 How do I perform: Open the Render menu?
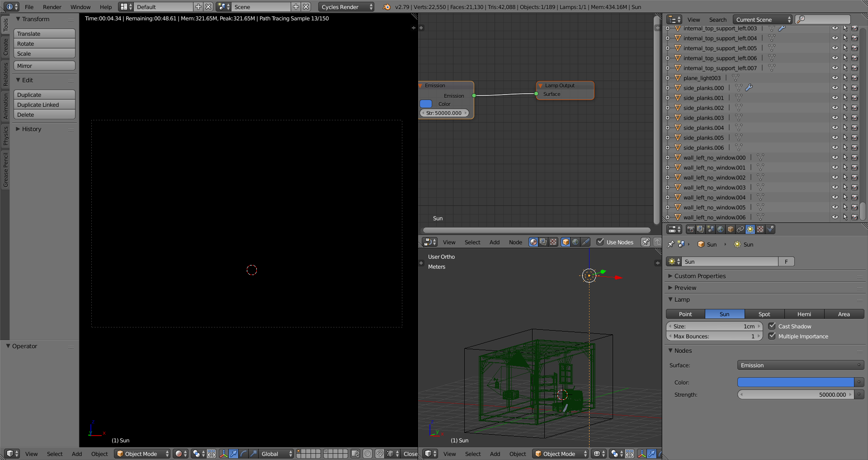pyautogui.click(x=52, y=7)
